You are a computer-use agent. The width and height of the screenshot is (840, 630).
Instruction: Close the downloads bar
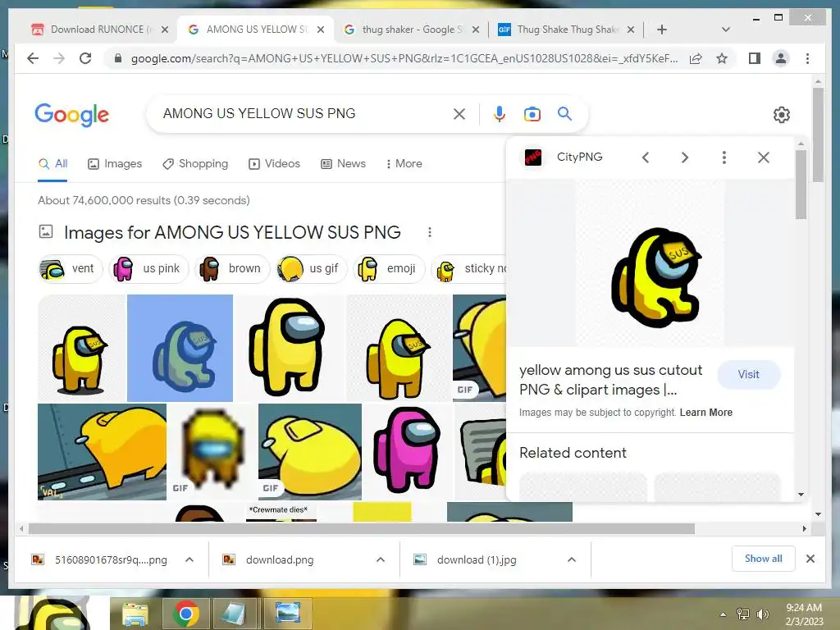tap(810, 559)
